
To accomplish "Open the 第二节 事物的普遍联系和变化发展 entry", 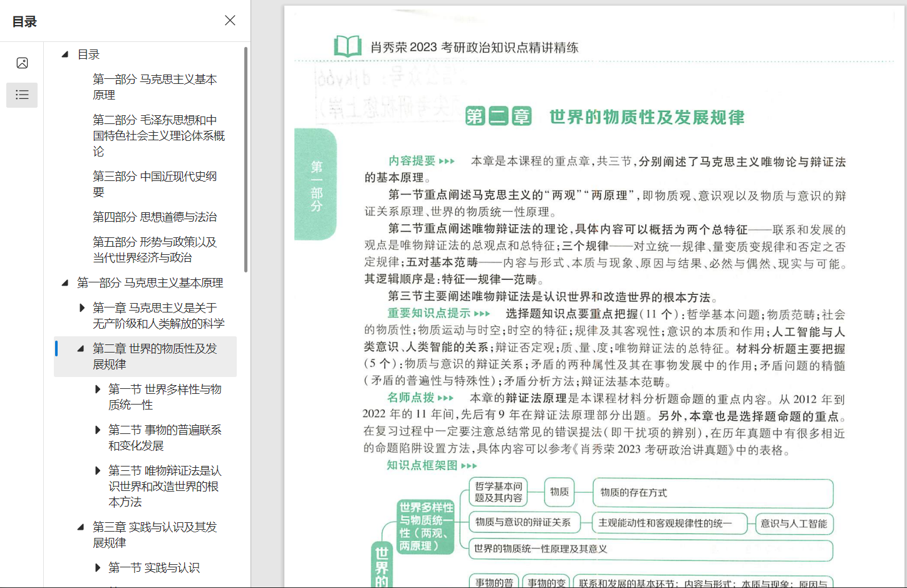I will pyautogui.click(x=165, y=438).
